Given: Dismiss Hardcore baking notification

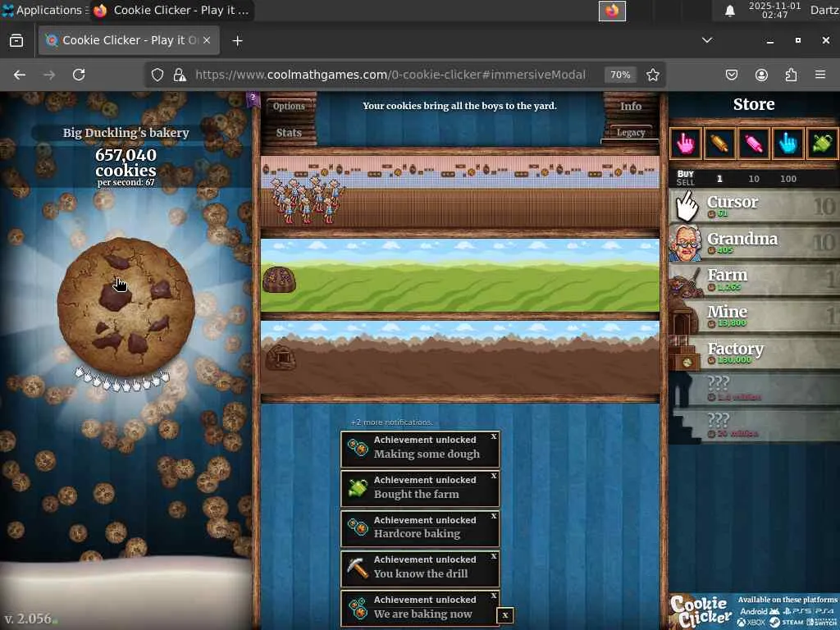Looking at the screenshot, I should (x=493, y=516).
